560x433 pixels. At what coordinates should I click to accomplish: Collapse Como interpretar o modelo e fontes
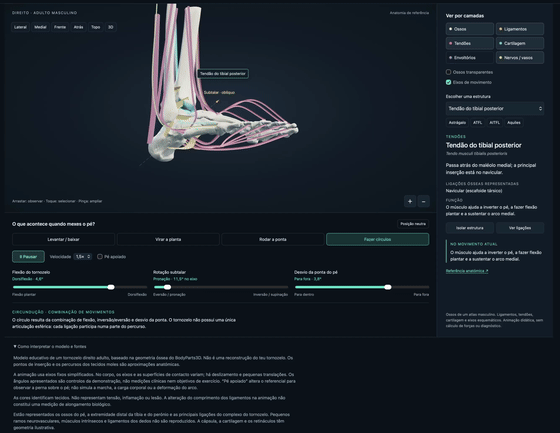click(50, 347)
